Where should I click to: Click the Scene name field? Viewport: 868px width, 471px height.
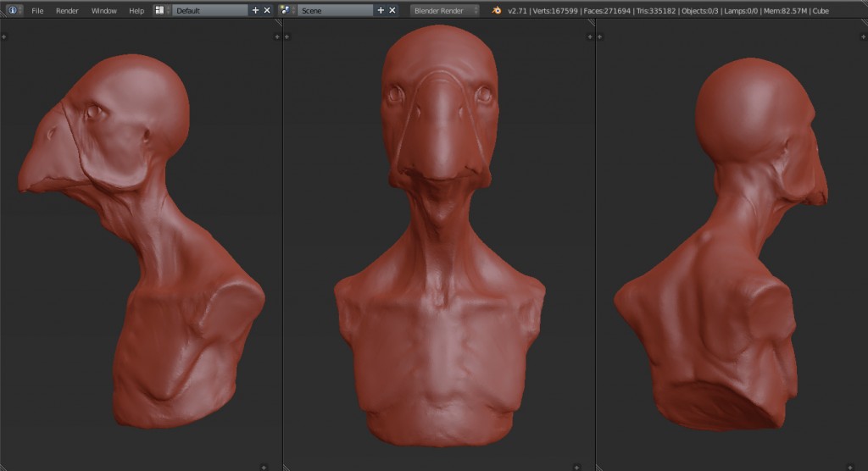(x=335, y=10)
